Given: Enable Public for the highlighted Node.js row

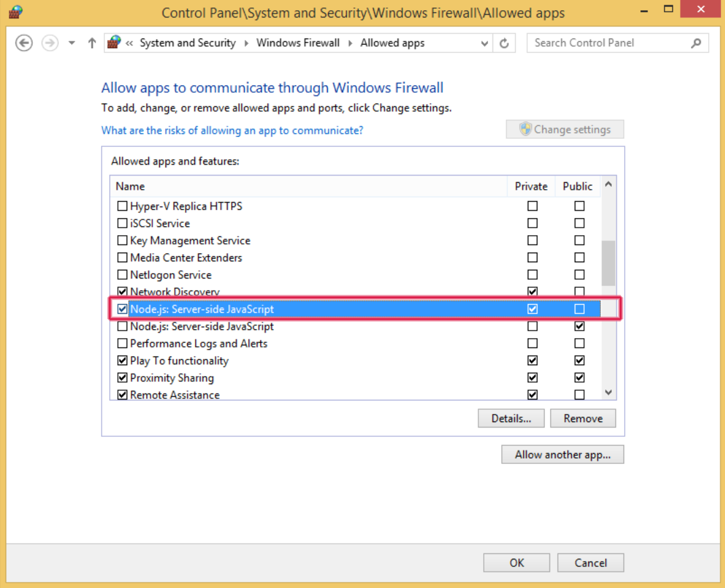Looking at the screenshot, I should pyautogui.click(x=579, y=309).
